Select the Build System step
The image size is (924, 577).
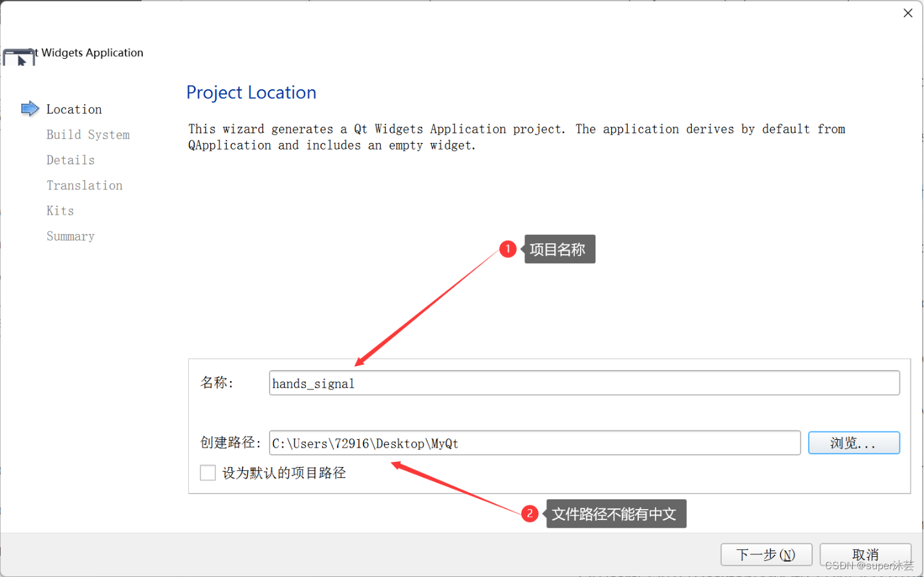88,135
